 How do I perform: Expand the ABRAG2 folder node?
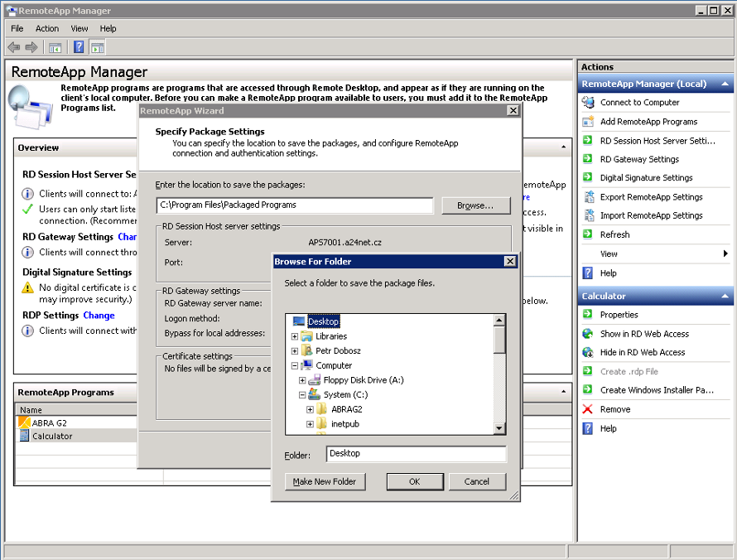tap(310, 409)
